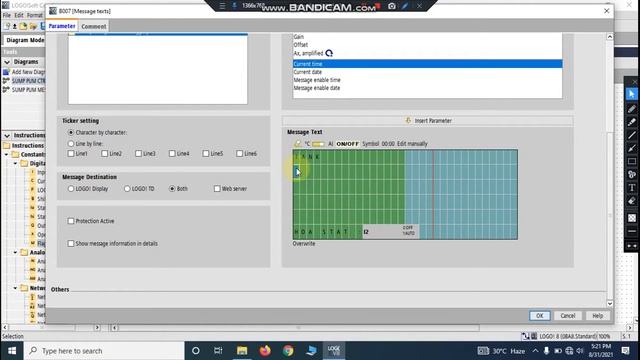This screenshot has width=640, height=360.
Task: Select Bandicam pencil drawing tool
Action: (632, 109)
